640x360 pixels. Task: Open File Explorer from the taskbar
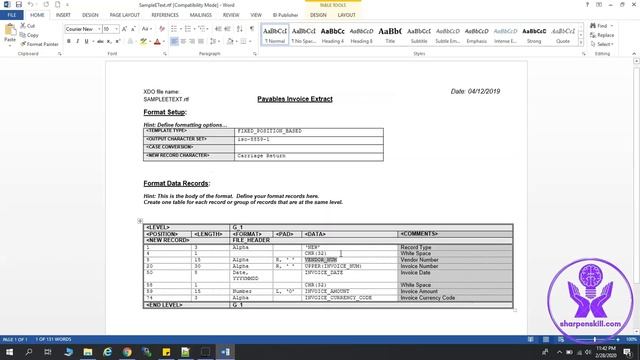(88, 352)
